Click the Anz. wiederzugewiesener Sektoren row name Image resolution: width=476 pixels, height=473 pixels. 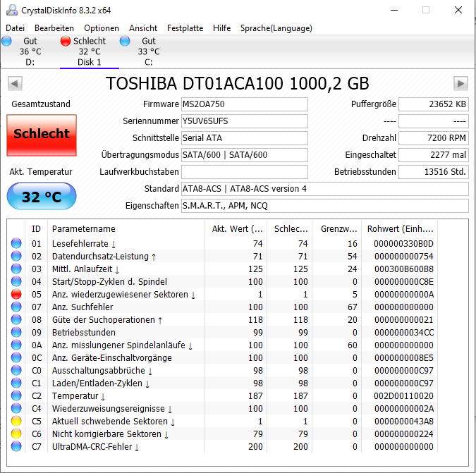click(x=123, y=294)
